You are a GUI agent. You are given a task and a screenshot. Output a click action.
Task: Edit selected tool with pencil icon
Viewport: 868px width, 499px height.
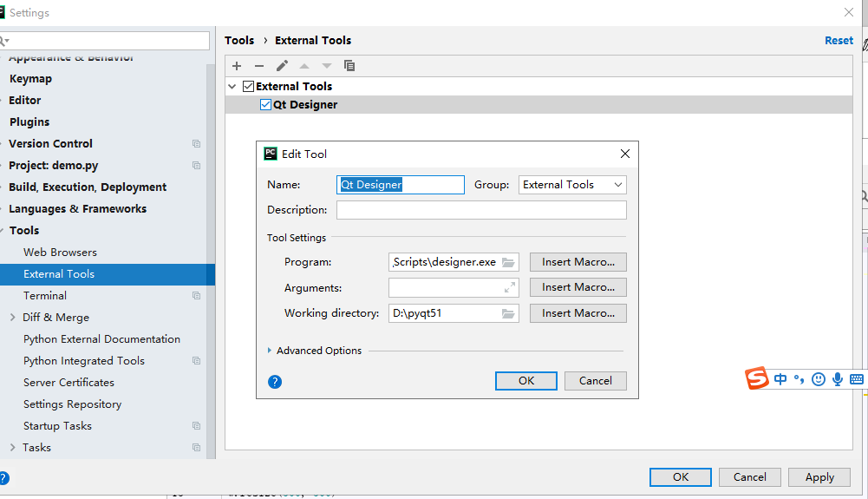(282, 66)
